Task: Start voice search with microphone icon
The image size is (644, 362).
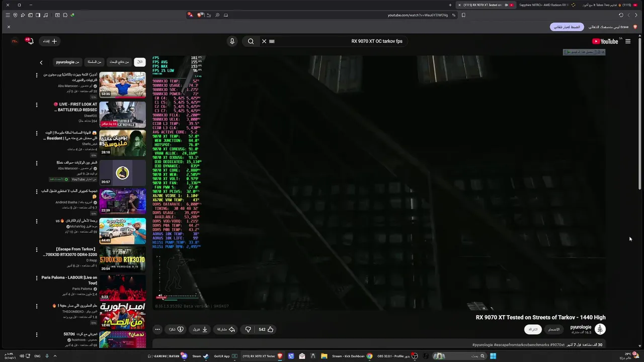Action: coord(232,41)
